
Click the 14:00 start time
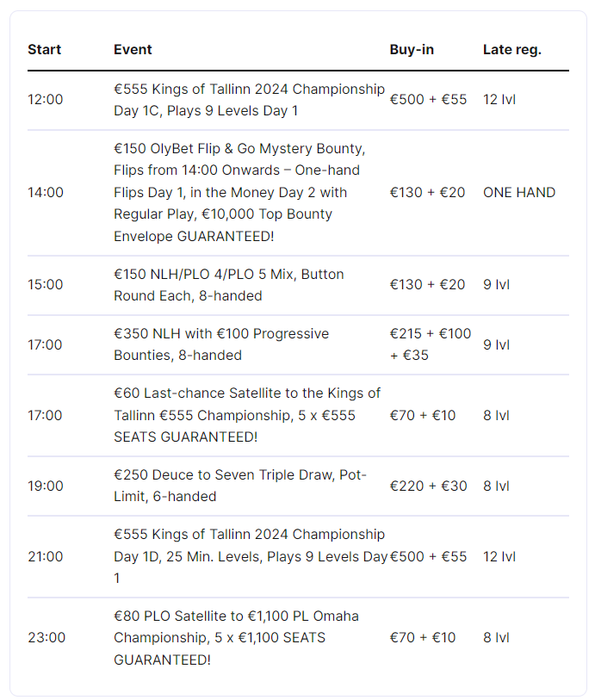point(46,192)
